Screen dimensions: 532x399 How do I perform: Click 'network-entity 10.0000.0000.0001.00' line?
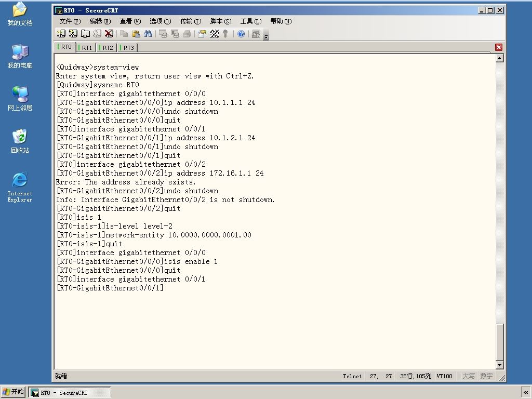pos(179,235)
